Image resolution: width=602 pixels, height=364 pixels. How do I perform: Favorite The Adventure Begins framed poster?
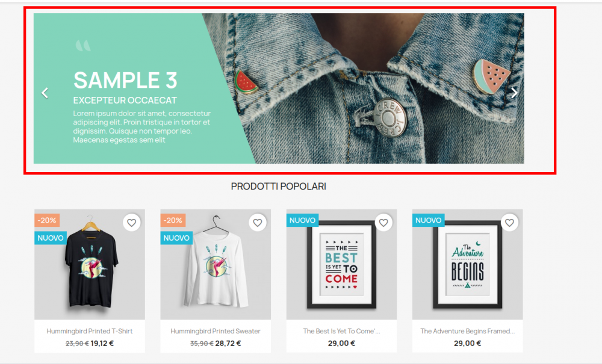click(x=509, y=223)
